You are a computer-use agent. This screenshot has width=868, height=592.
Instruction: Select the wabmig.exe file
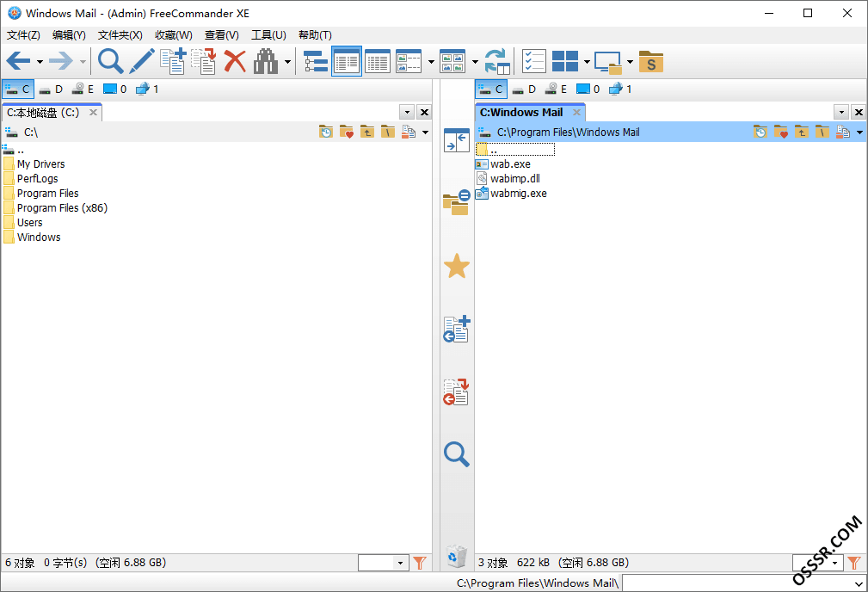(x=518, y=194)
